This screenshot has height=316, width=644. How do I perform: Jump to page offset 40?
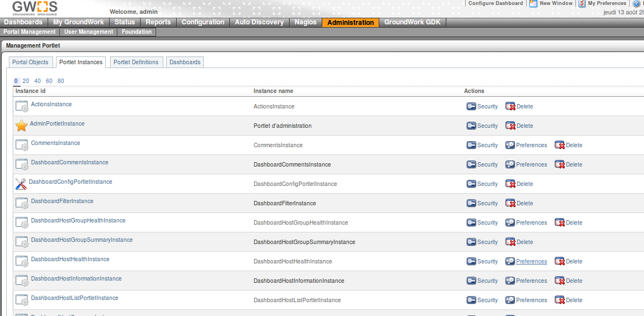38,81
